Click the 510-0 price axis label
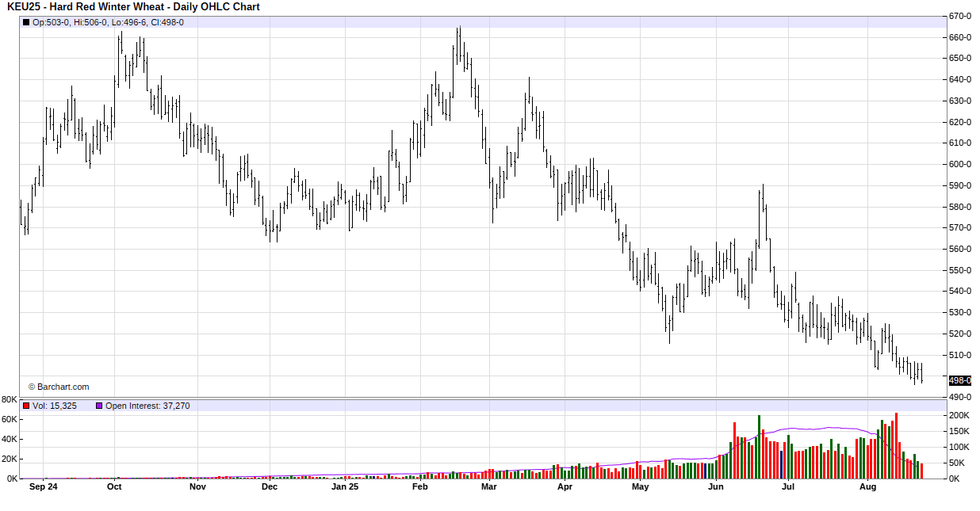Viewport: 980px width, 511px height. 961,355
